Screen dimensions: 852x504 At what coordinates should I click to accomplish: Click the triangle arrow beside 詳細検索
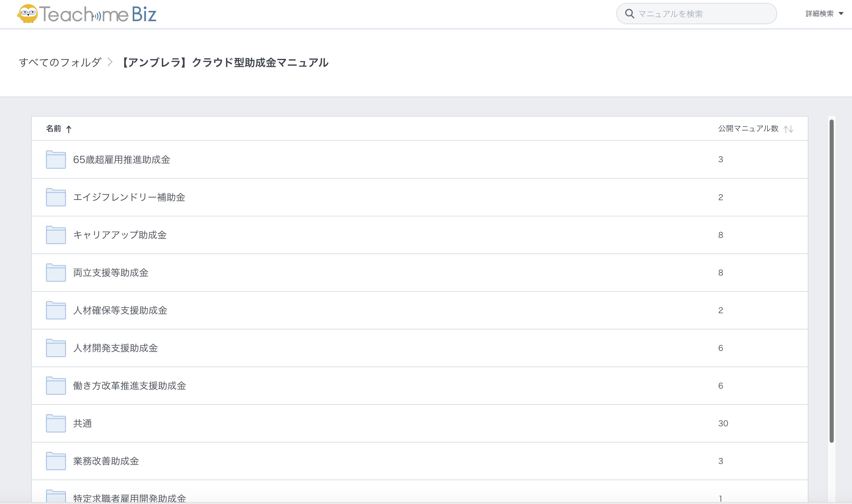841,14
